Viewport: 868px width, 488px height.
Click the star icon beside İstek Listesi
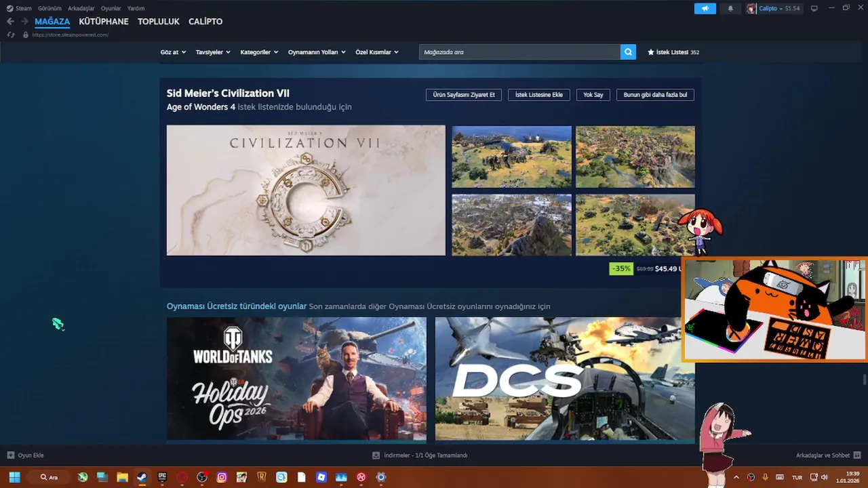[x=651, y=52]
